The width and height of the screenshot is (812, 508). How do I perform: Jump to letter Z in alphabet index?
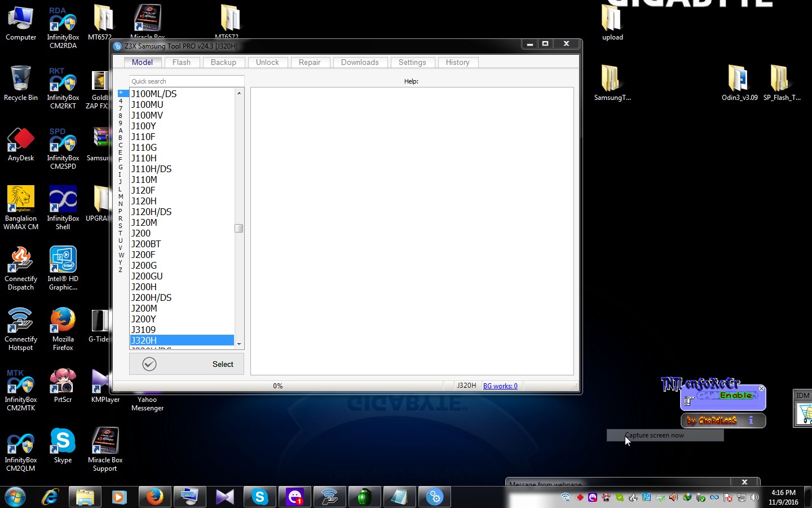pyautogui.click(x=120, y=270)
